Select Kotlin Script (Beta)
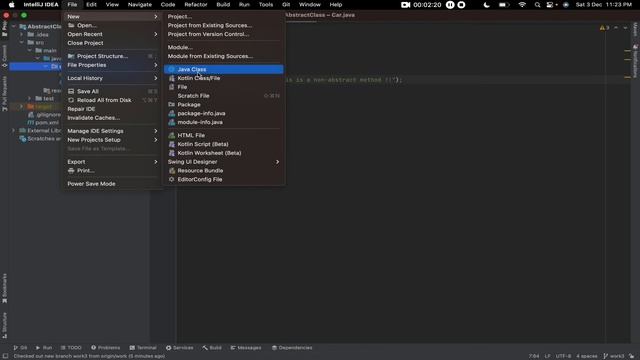640x360 pixels. 223,144
